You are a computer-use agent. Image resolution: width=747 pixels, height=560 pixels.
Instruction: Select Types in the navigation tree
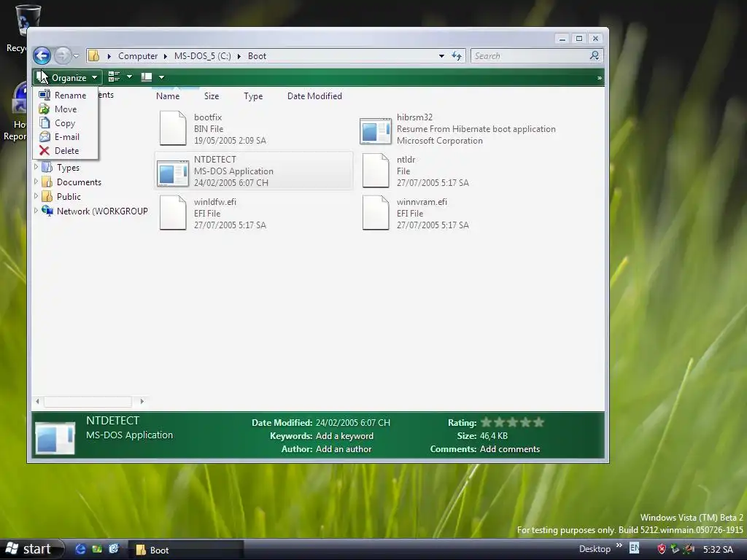point(68,168)
